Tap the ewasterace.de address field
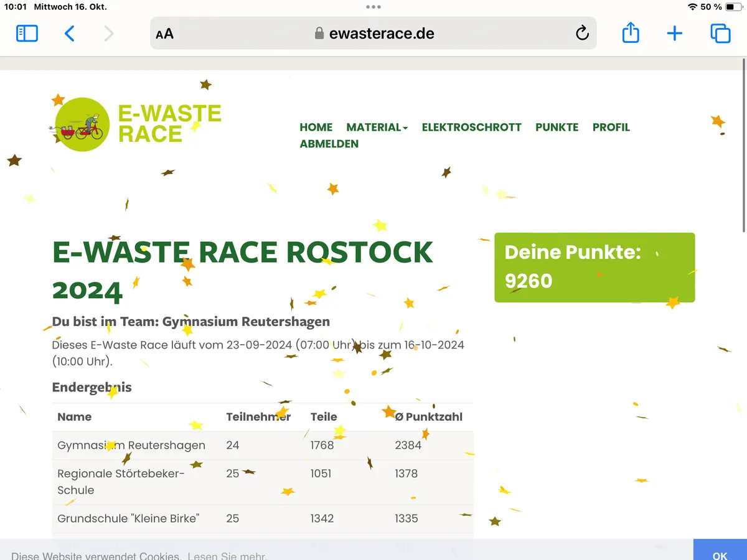 click(374, 33)
